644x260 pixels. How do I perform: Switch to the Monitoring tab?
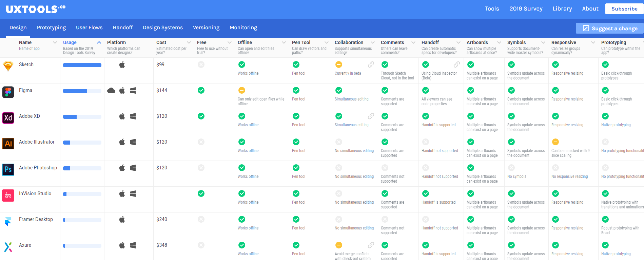pos(243,27)
